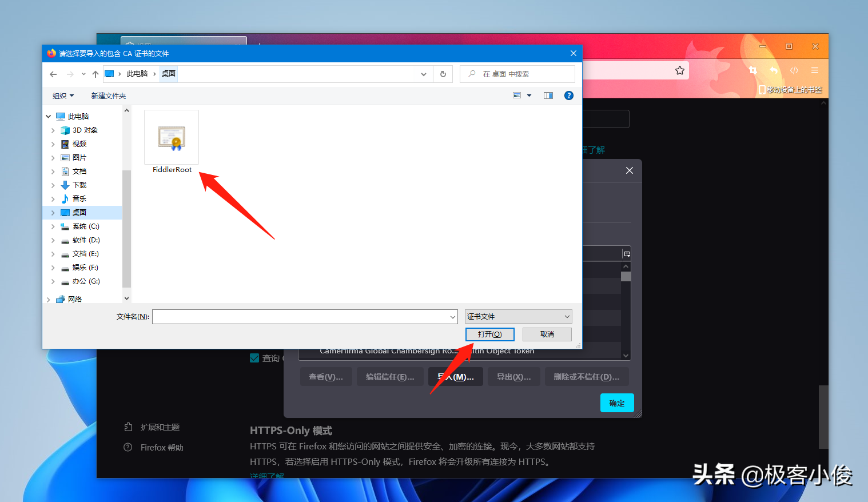Open the 组织 dropdown menu

[x=63, y=95]
